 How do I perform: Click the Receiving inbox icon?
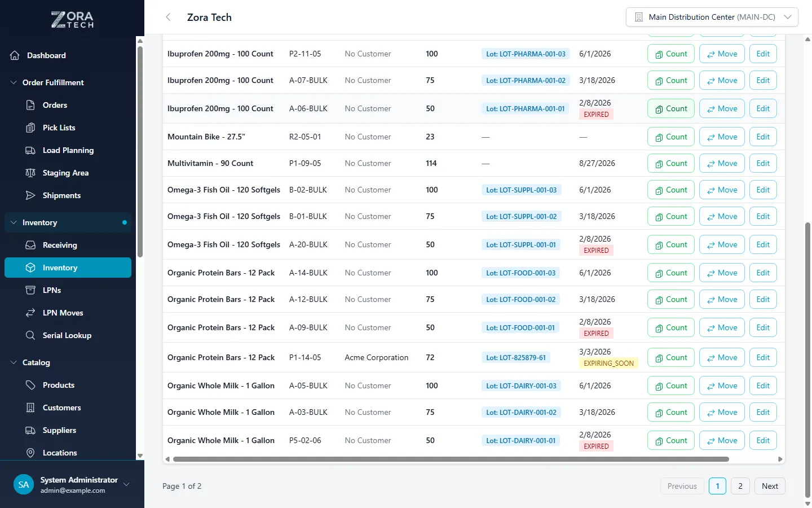click(30, 245)
